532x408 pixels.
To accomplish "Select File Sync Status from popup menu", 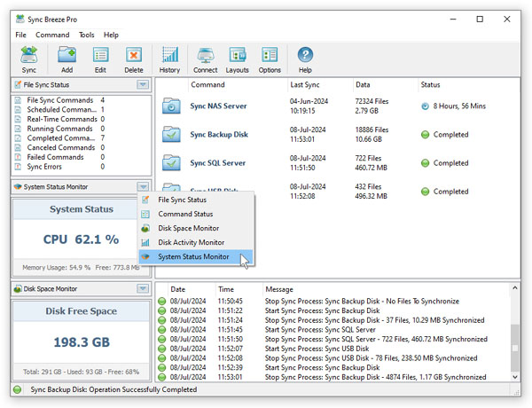I will point(196,200).
